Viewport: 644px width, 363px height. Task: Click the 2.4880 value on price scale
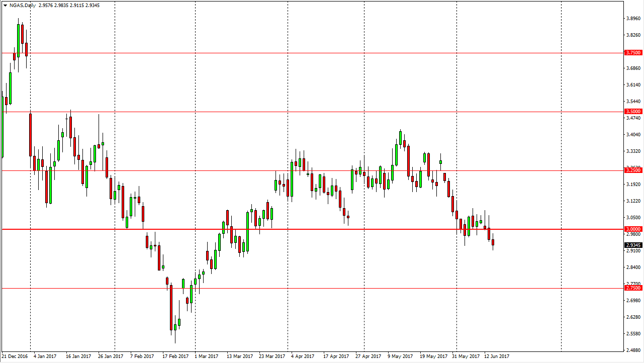633,349
